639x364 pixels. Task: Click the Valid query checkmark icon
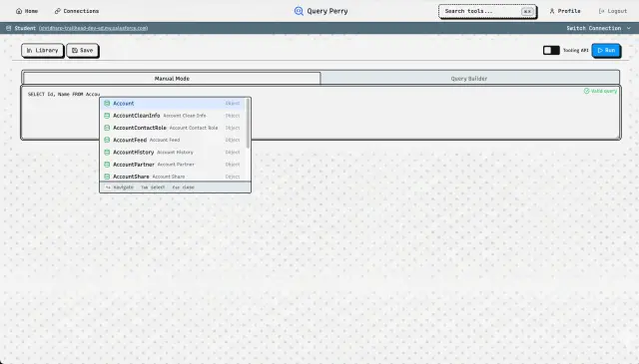586,91
